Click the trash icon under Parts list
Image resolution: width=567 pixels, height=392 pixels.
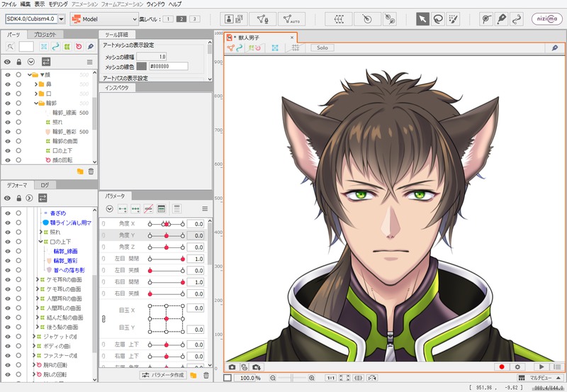pyautogui.click(x=91, y=172)
